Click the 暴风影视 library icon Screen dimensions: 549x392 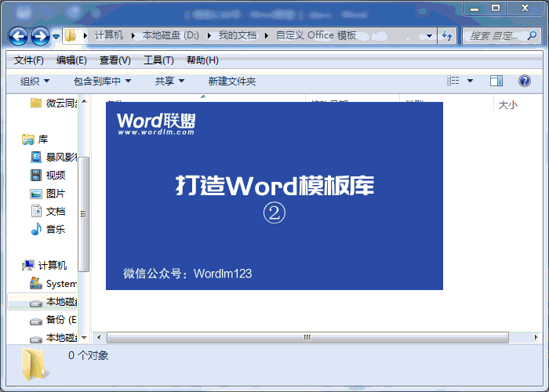(x=36, y=157)
